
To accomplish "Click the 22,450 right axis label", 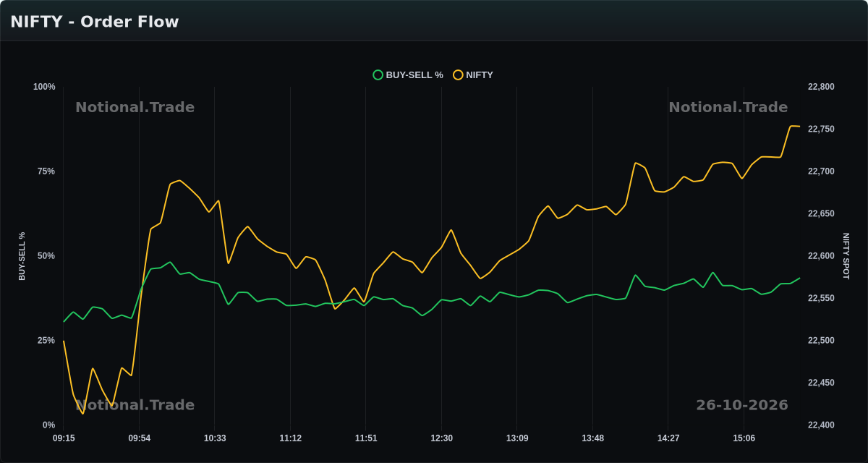I will pos(821,383).
